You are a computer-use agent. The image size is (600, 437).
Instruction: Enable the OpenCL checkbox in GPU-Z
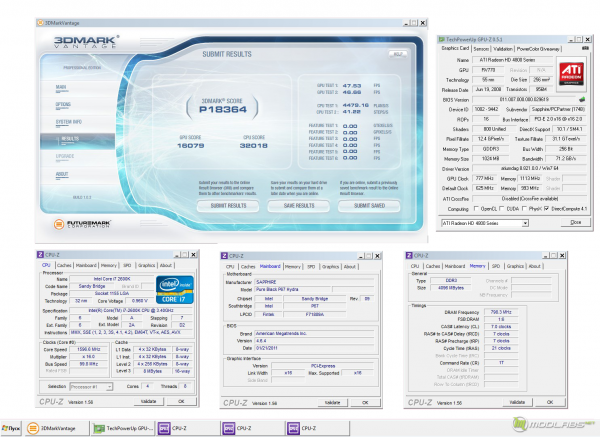[476, 209]
